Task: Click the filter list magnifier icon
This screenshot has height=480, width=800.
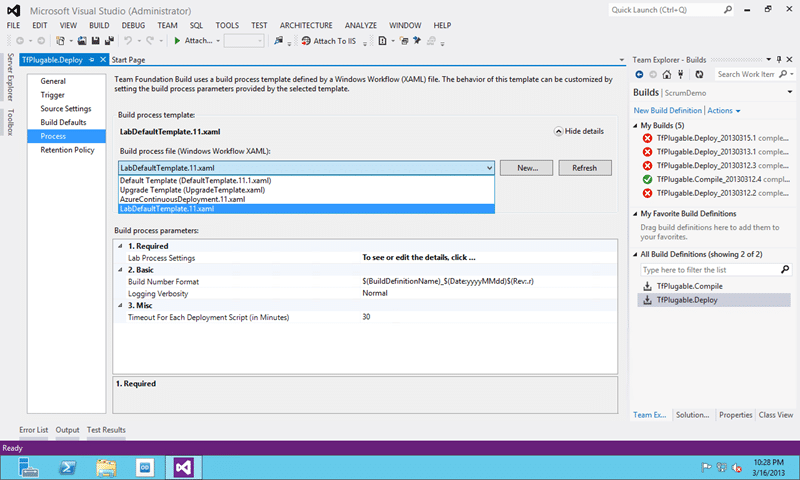Action: (x=785, y=269)
